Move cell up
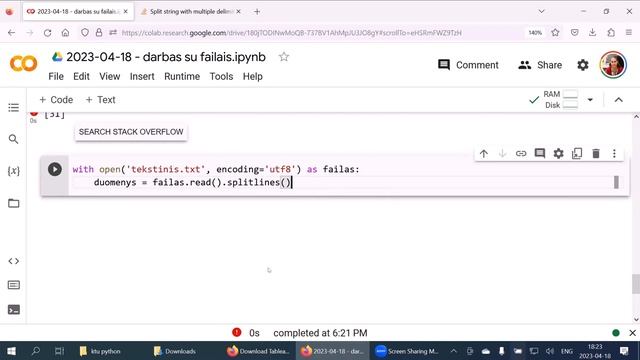640x360 pixels. 484,154
